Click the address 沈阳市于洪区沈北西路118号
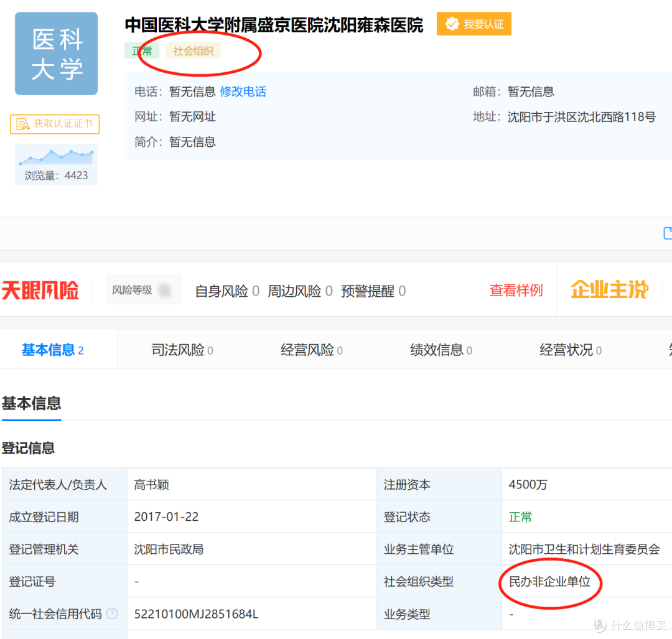This screenshot has height=639, width=672. [582, 117]
